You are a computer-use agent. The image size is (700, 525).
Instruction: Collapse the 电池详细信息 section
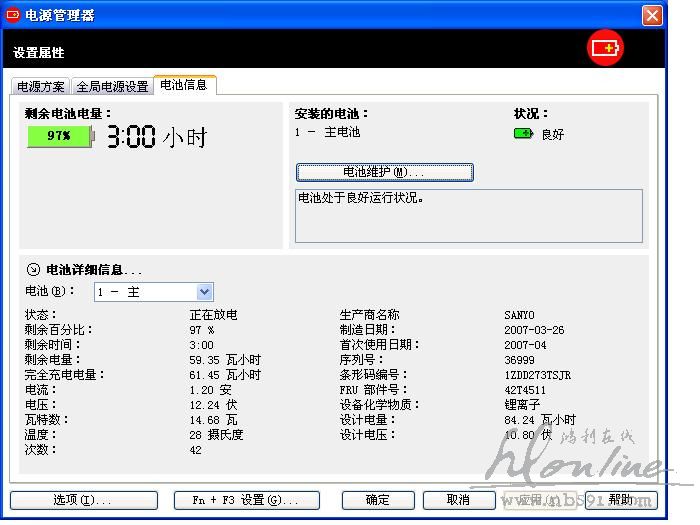point(33,269)
